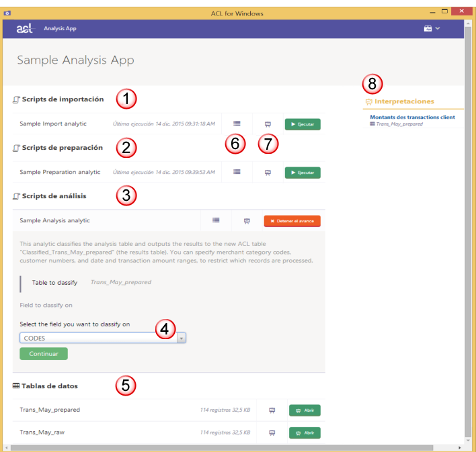Viewport: 476px width, 452px height.
Task: Click the interpretation icon for Trans_May_prepared table
Action: tap(272, 410)
